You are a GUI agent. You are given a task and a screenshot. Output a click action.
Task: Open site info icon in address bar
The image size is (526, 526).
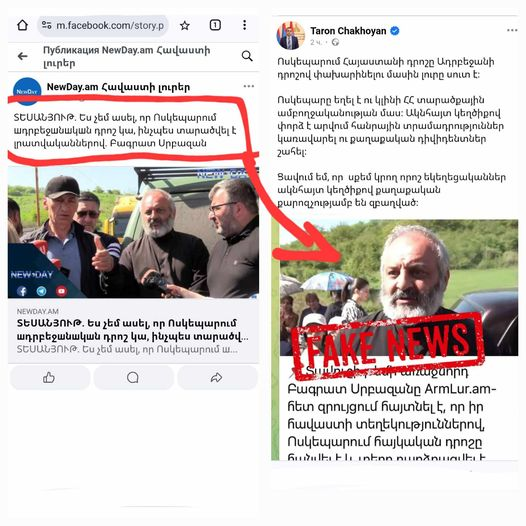(x=47, y=25)
